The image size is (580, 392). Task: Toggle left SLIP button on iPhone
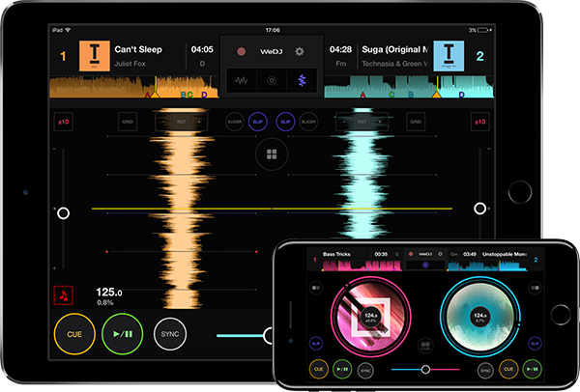pyautogui.click(x=315, y=344)
